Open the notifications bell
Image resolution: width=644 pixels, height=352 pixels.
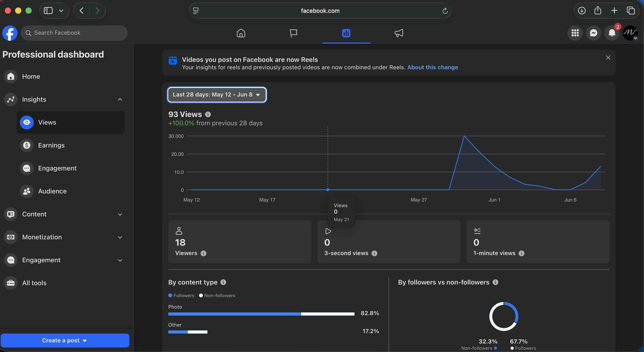click(x=612, y=33)
